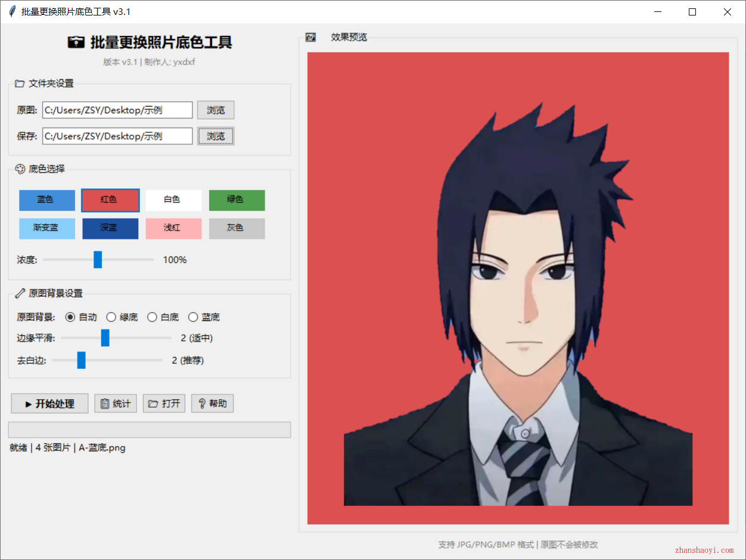Viewport: 746px width, 560px height.
Task: Click the 100% concentration value
Action: [x=175, y=260]
